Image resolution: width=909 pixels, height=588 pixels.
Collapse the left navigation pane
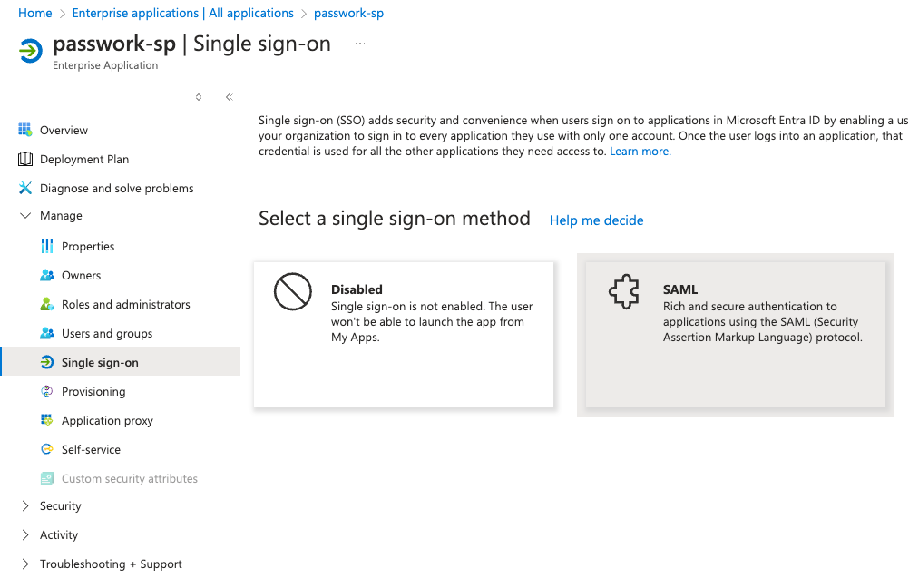229,96
